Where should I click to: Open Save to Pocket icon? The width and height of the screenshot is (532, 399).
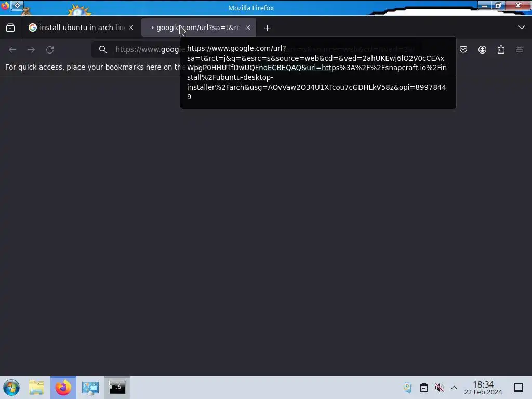463,49
